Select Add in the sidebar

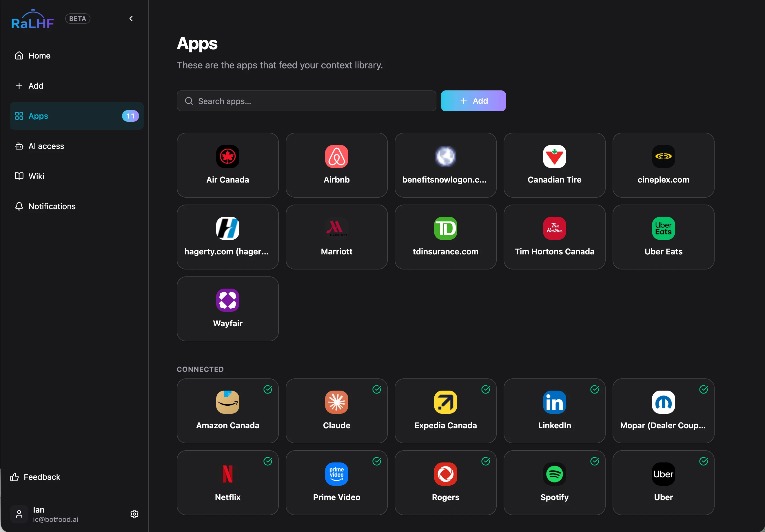pos(76,86)
